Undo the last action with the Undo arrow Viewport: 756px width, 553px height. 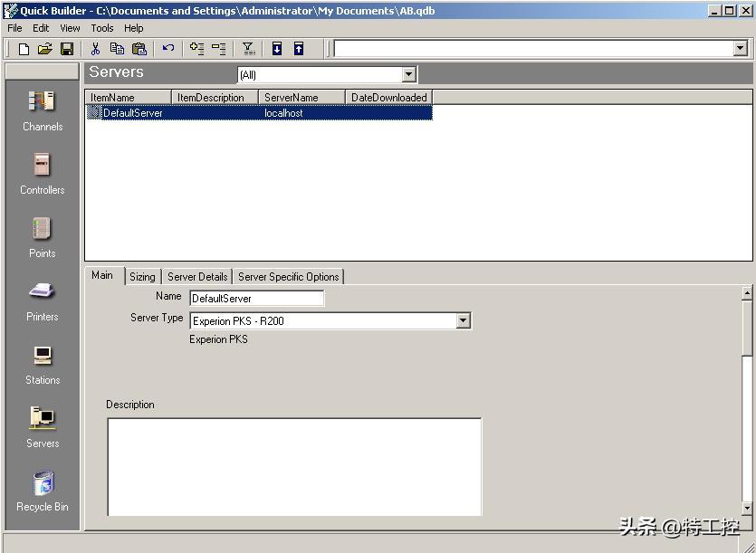tap(167, 48)
